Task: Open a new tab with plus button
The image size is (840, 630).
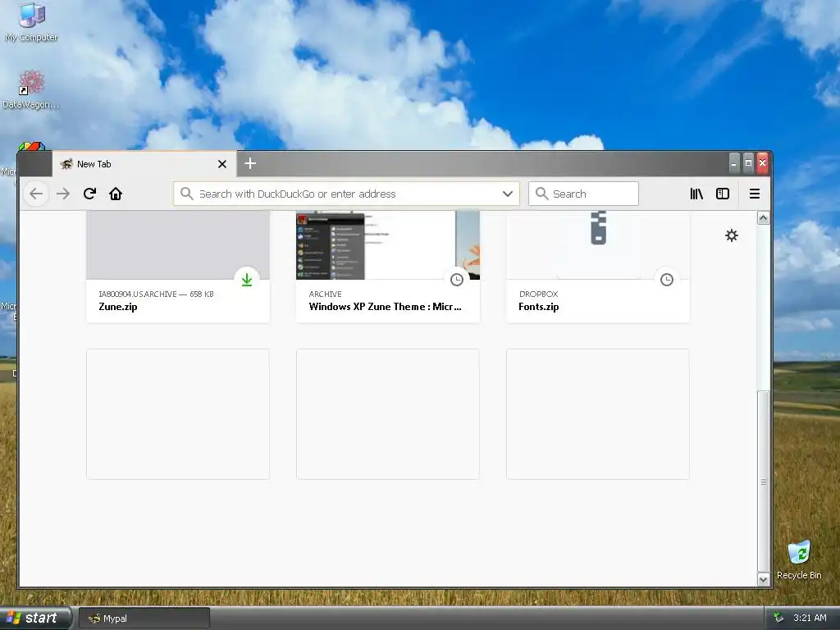Action: pyautogui.click(x=250, y=163)
